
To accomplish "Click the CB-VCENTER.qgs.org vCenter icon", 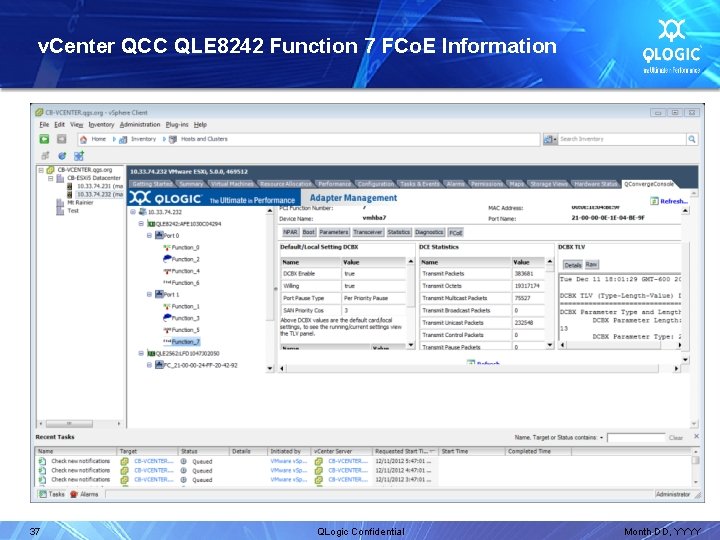I will pos(51,170).
